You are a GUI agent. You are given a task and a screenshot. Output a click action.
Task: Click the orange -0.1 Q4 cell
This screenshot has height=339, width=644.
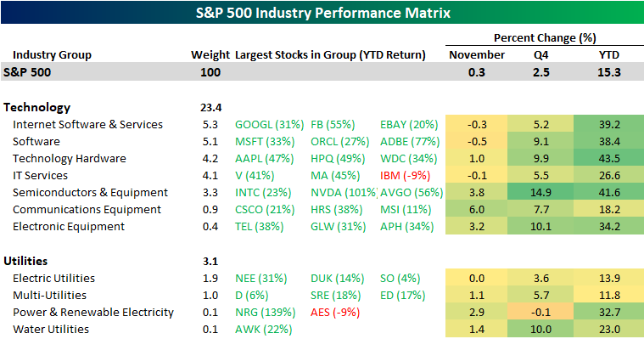[x=540, y=313]
